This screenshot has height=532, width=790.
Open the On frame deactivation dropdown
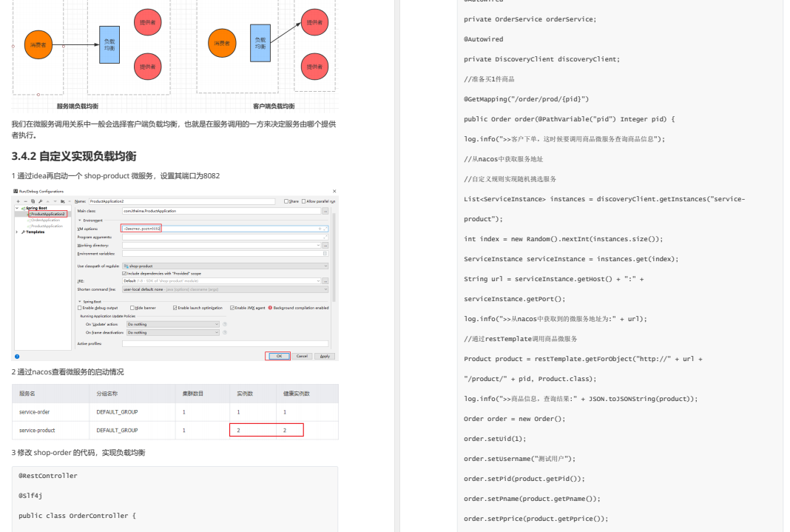click(x=173, y=332)
